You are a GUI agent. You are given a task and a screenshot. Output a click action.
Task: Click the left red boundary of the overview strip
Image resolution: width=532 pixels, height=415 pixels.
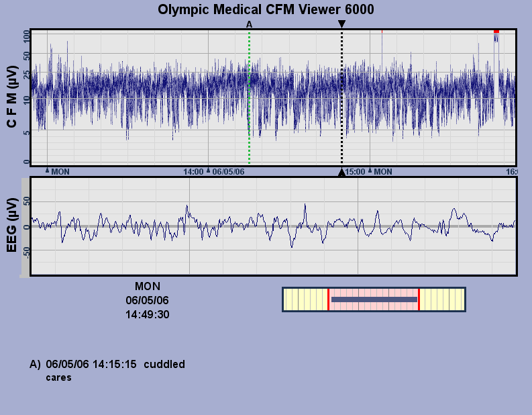click(x=328, y=299)
